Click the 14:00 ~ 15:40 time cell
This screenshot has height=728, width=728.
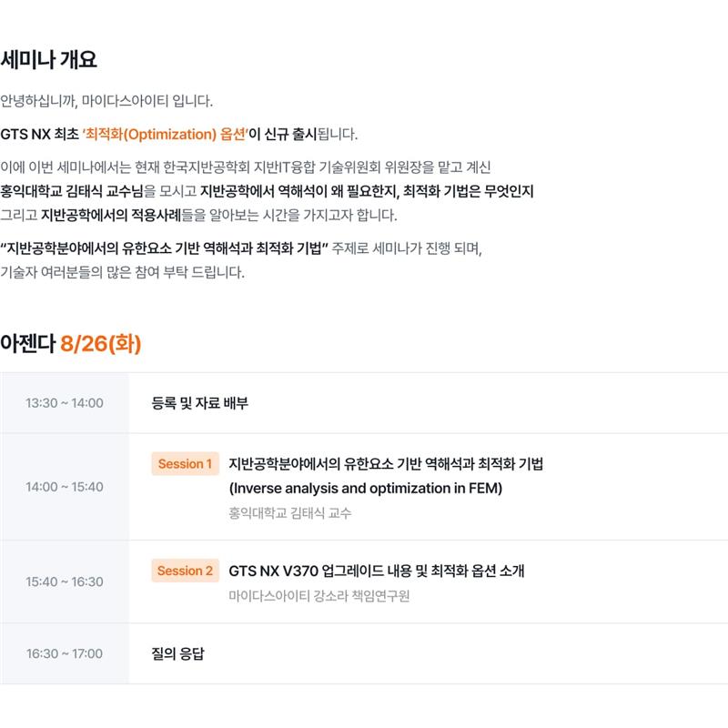click(x=65, y=487)
